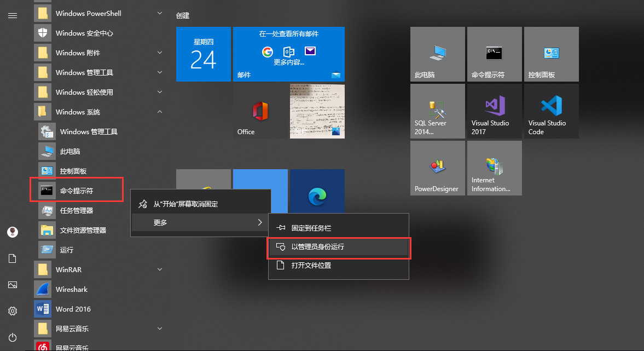The image size is (644, 351).
Task: Open the 更多 submenu arrow
Action: pos(259,222)
